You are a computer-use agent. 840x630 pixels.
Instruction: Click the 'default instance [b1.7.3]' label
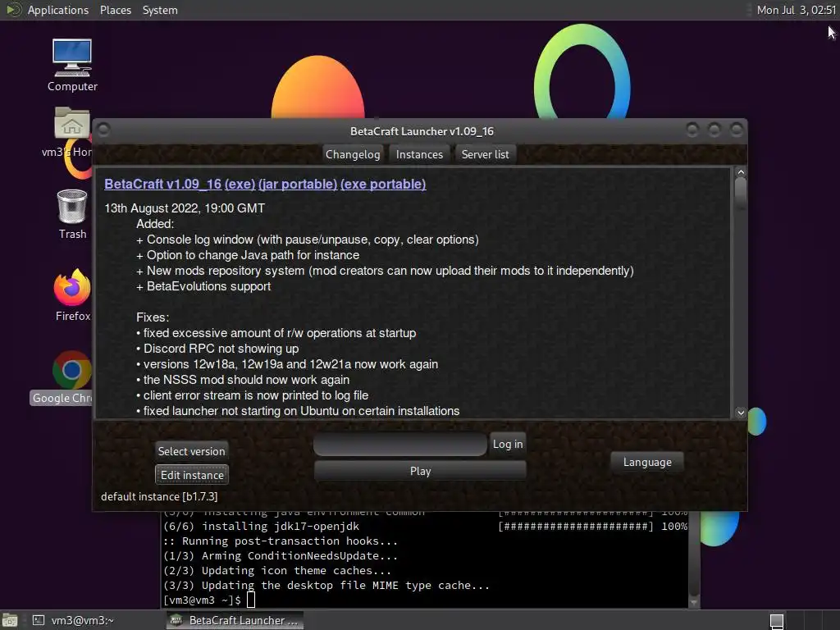[x=159, y=496]
